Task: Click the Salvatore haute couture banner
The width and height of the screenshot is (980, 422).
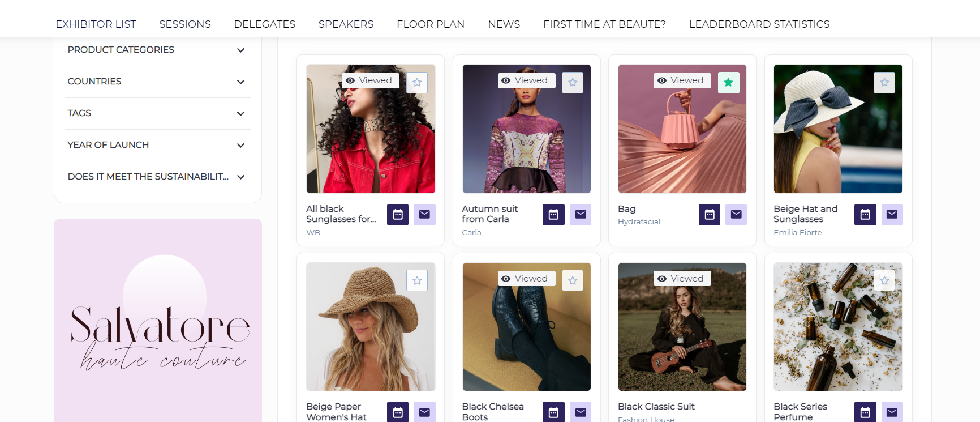Action: pyautogui.click(x=158, y=329)
